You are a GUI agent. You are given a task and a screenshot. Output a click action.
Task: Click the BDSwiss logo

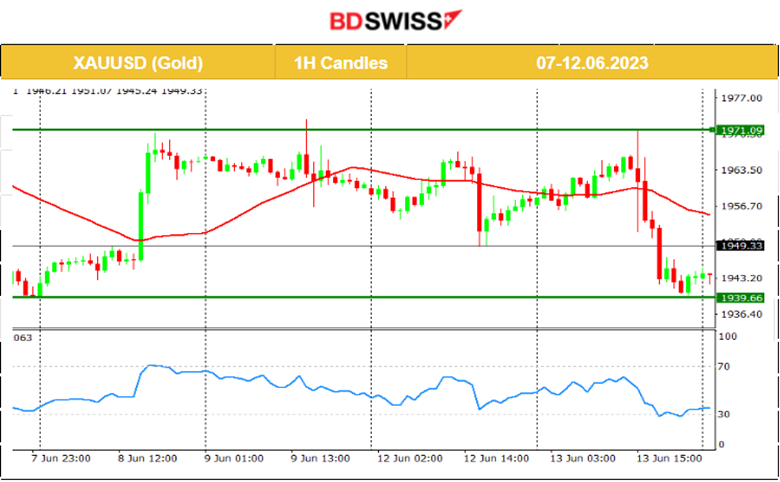(389, 20)
